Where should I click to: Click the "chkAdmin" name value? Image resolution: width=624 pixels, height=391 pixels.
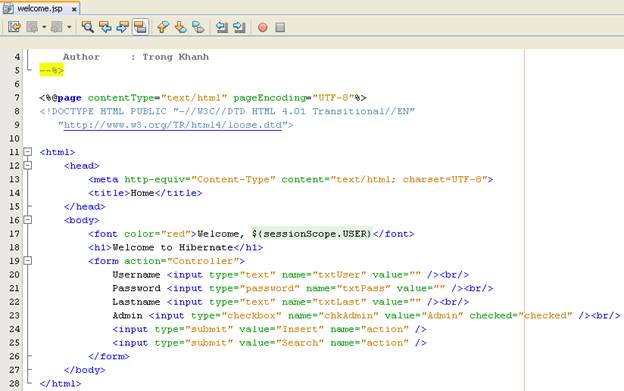[348, 315]
